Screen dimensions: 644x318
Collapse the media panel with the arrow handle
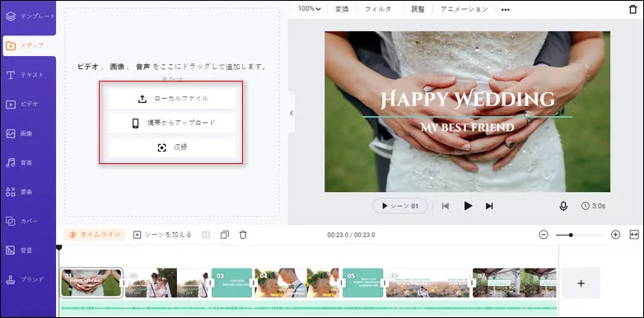292,113
